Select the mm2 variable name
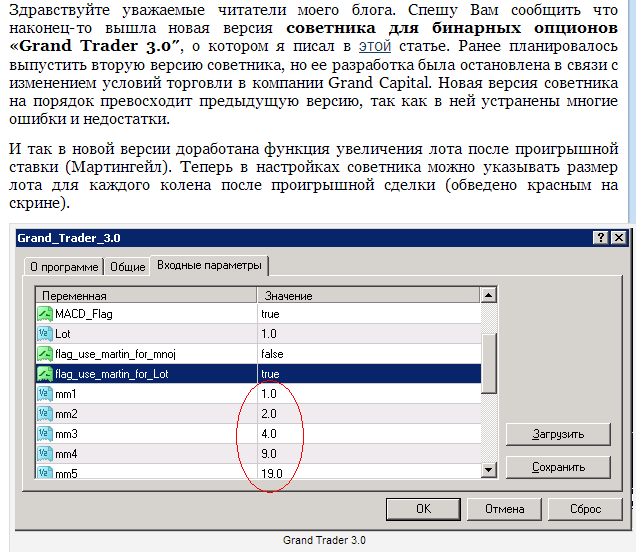The image size is (636, 552). tap(66, 414)
